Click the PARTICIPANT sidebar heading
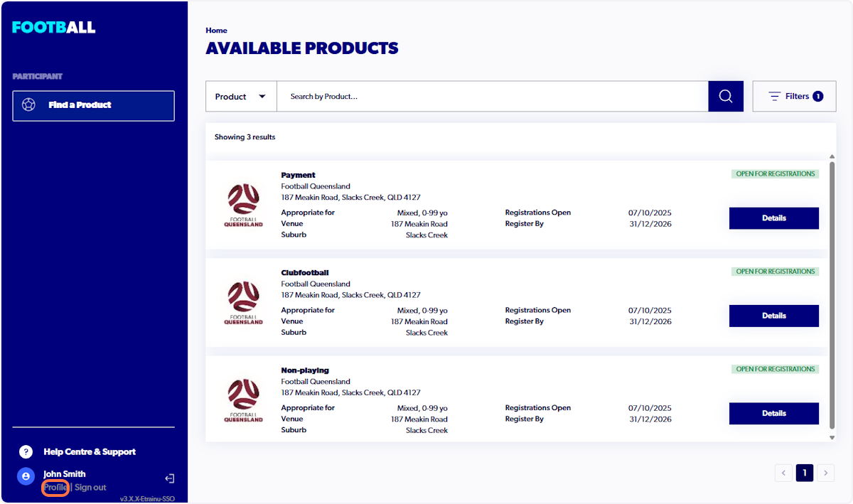Image resolution: width=853 pixels, height=504 pixels. point(38,76)
